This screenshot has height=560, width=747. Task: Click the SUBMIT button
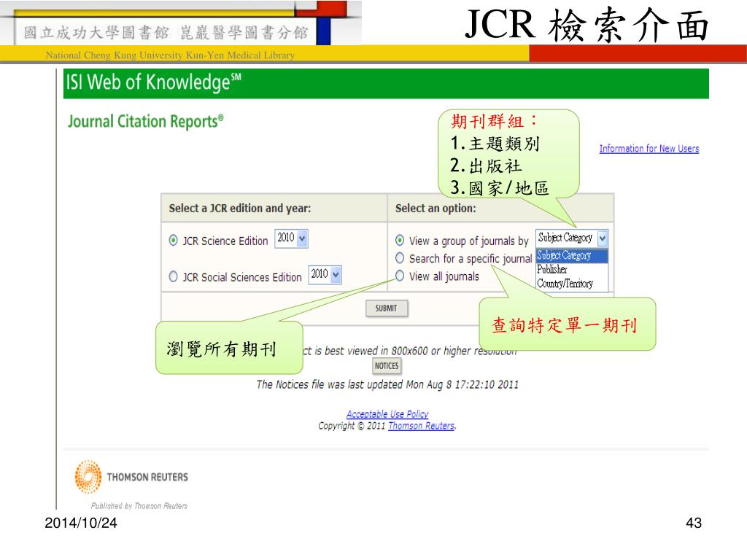click(x=387, y=308)
